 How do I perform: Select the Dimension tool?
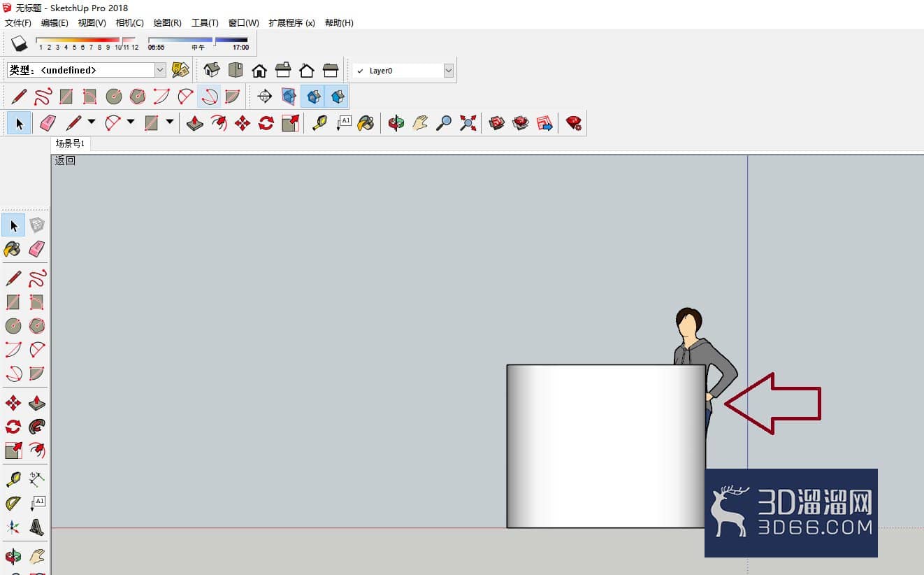tap(37, 479)
